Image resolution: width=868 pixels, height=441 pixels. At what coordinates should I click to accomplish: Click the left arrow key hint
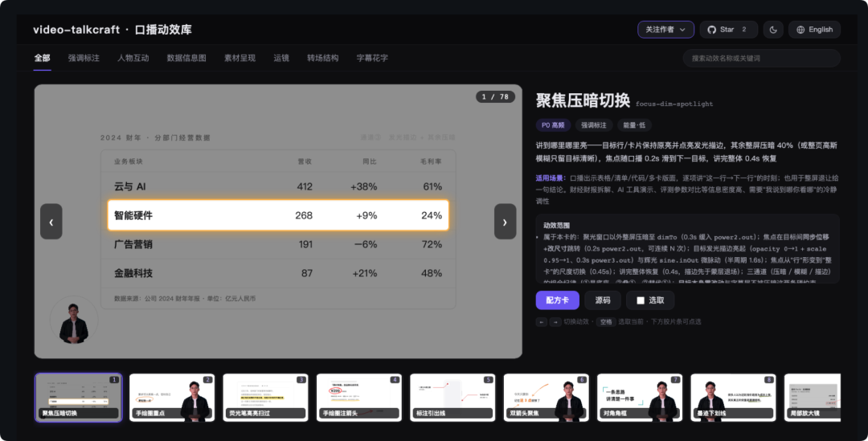[542, 322]
